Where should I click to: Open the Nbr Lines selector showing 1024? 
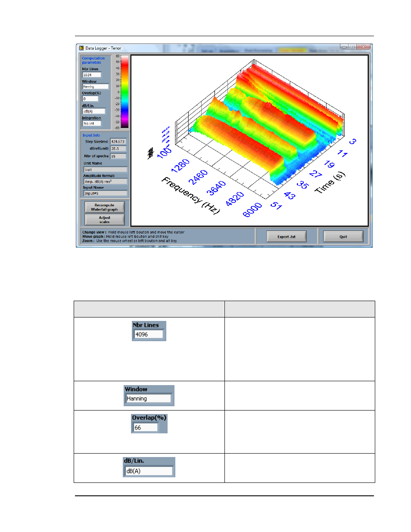[91, 75]
